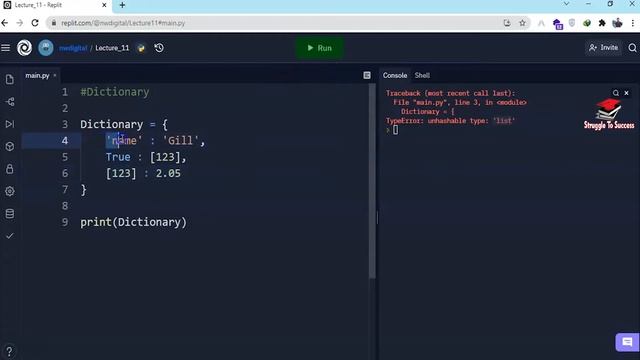640x360 pixels.
Task: Click the Python language icon
Action: (141, 48)
